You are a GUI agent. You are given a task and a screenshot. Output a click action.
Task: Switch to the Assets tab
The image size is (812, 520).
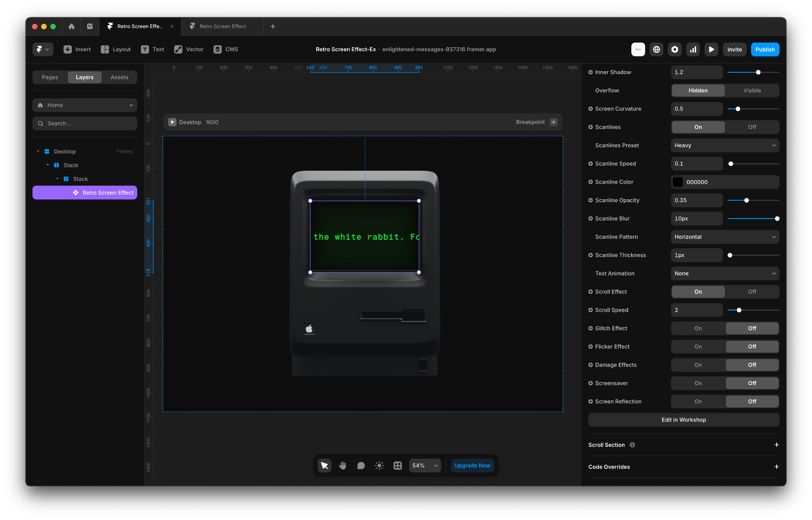coord(119,77)
